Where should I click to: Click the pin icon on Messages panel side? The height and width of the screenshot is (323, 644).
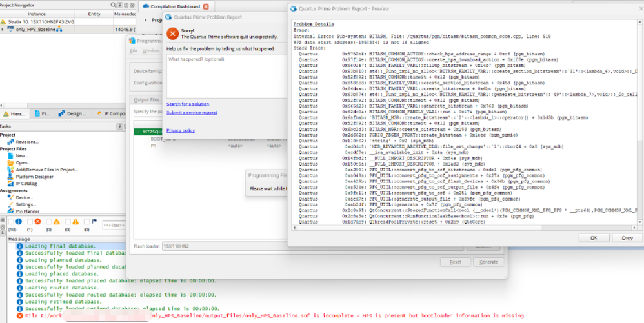[3, 232]
